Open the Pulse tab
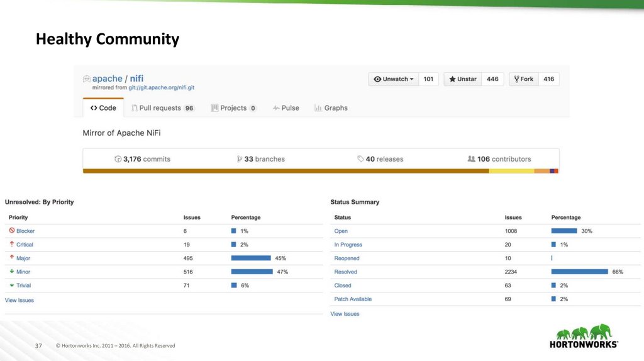 click(286, 108)
